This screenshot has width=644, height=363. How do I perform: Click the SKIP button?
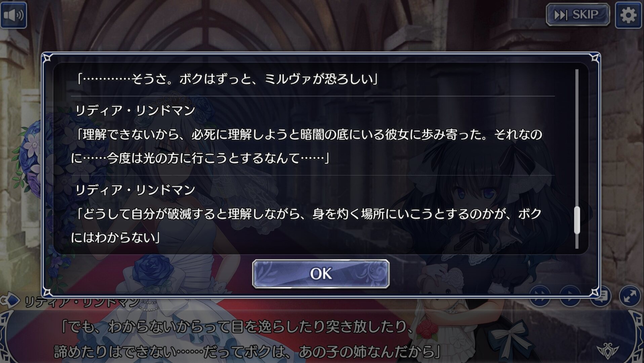click(x=578, y=15)
